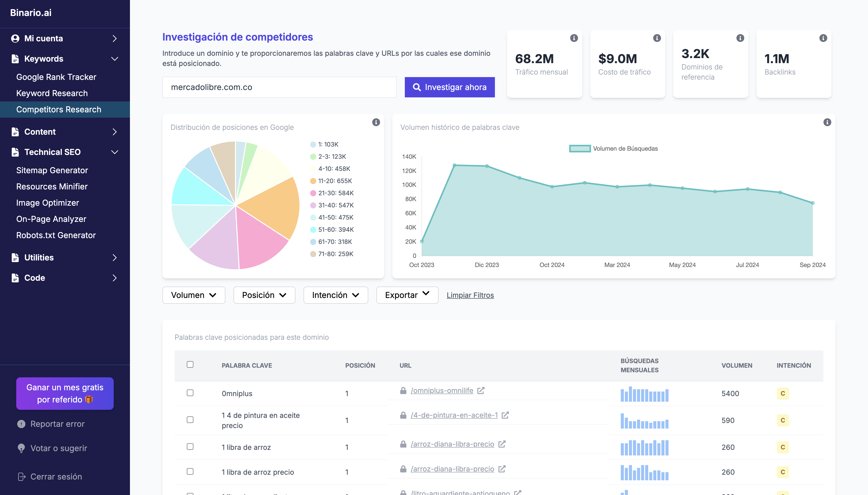Click monthly searches bar chart for Omniplus
This screenshot has height=495, width=868.
click(x=644, y=394)
